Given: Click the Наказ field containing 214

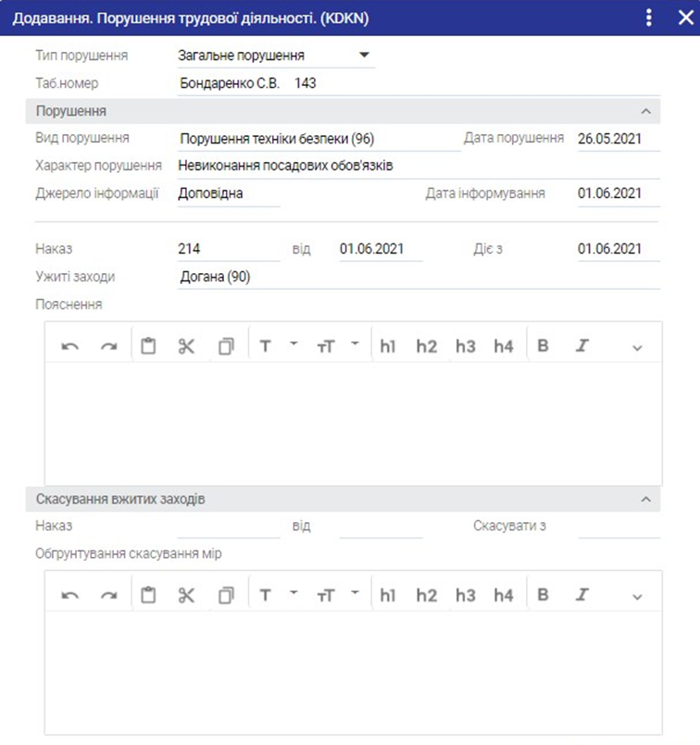Looking at the screenshot, I should pyautogui.click(x=228, y=249).
